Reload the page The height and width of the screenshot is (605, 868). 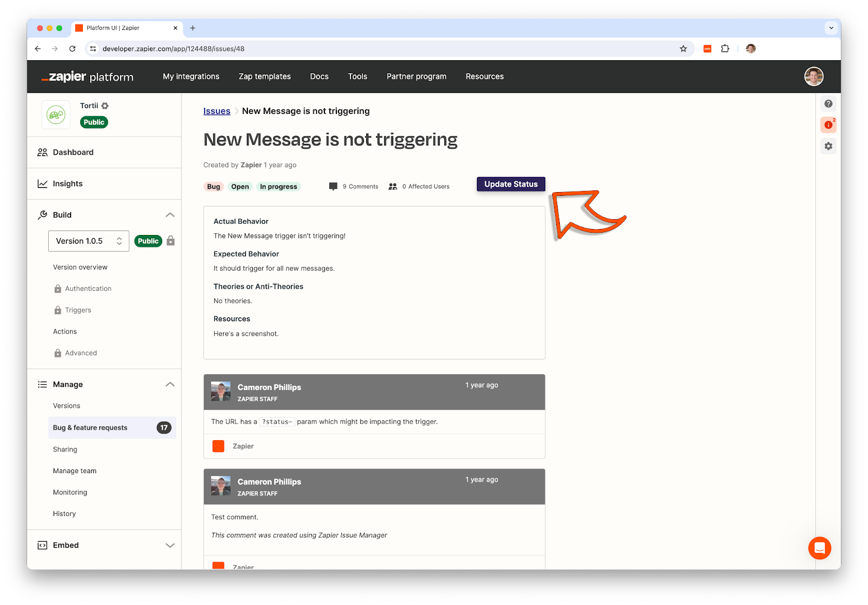pos(72,49)
